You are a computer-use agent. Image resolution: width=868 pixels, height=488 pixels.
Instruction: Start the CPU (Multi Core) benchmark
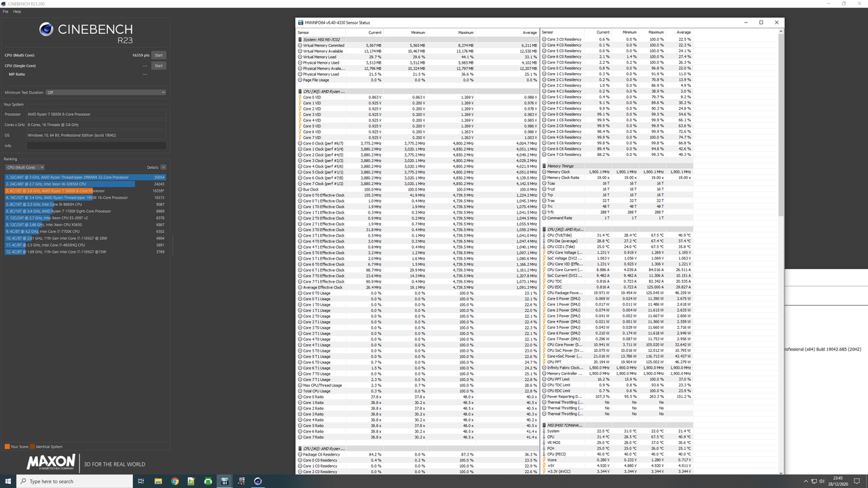tap(159, 55)
